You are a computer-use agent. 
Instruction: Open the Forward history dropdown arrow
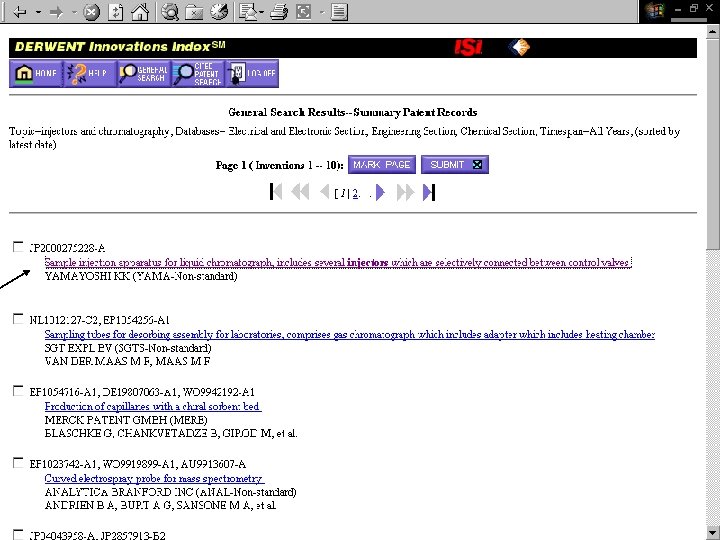click(74, 12)
